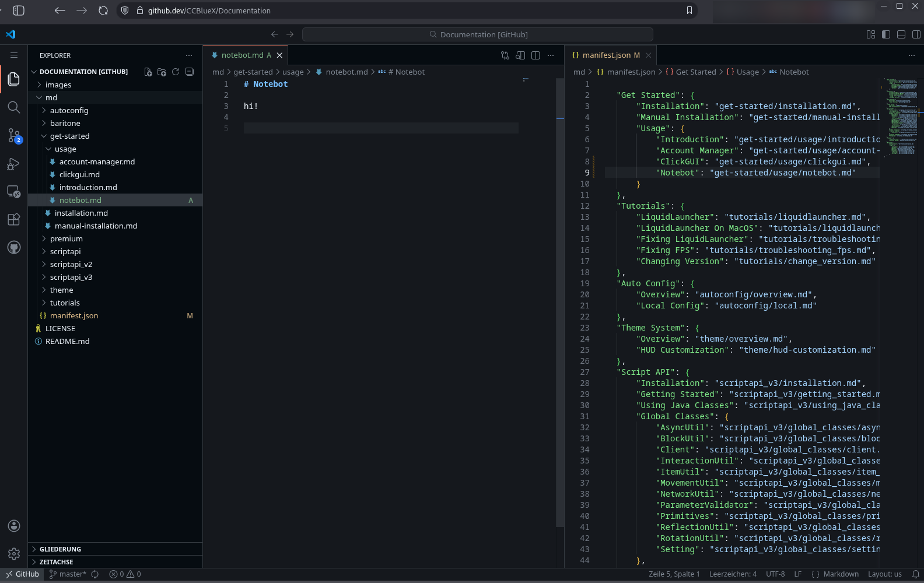Collapse all folders in Explorer
Screen dimensions: 924x583
pyautogui.click(x=190, y=72)
